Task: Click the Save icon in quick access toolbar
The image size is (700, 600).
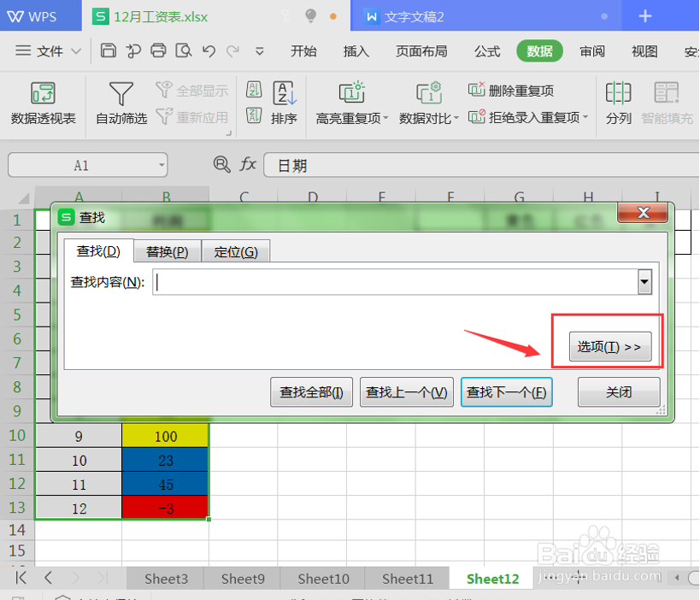Action: (108, 51)
